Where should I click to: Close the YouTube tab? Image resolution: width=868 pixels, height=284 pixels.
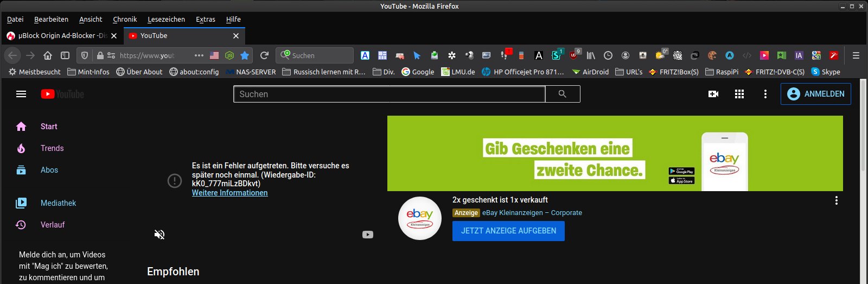[x=236, y=36]
